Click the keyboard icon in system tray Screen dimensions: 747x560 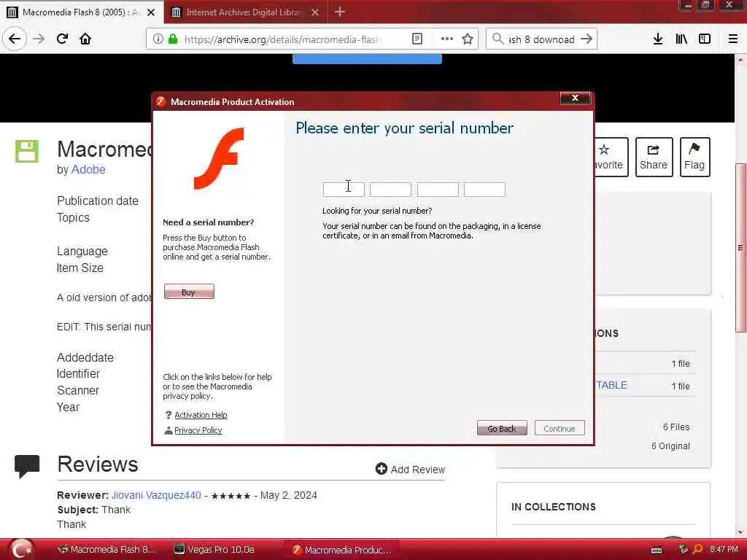tap(657, 550)
